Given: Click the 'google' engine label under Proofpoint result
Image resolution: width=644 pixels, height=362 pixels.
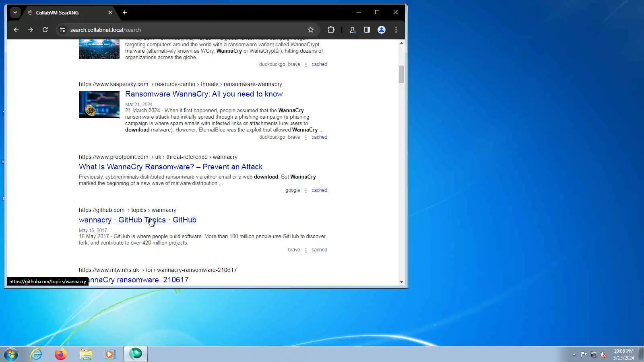Looking at the screenshot, I should (293, 190).
